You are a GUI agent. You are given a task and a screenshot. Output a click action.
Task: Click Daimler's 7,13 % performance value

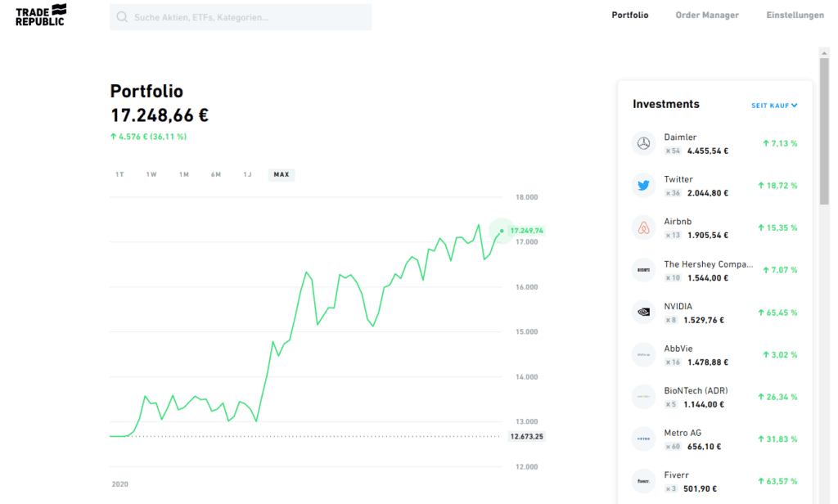pyautogui.click(x=780, y=143)
